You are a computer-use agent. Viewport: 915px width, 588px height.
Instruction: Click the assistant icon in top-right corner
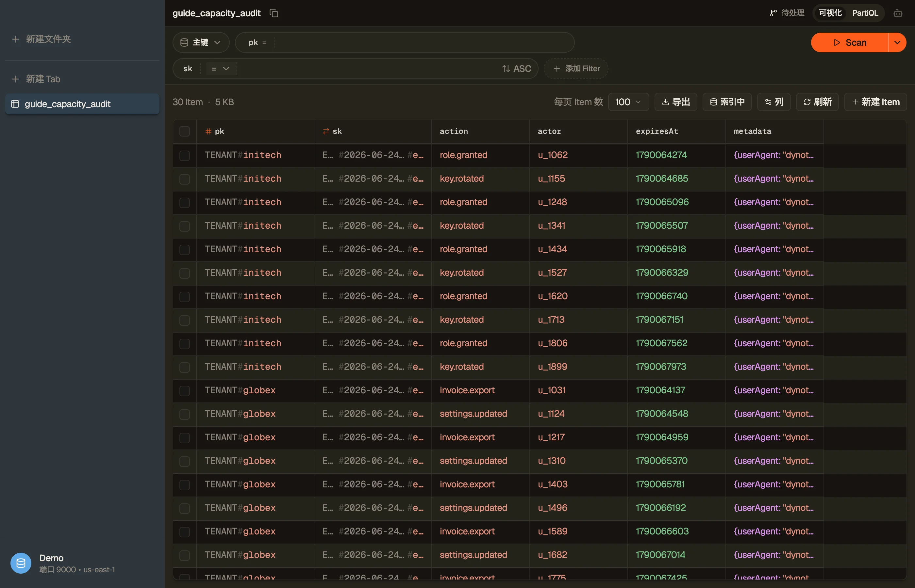click(x=898, y=13)
